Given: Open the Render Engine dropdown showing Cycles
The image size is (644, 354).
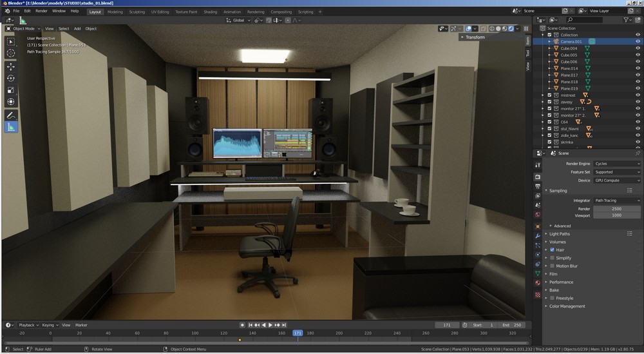Looking at the screenshot, I should 616,164.
